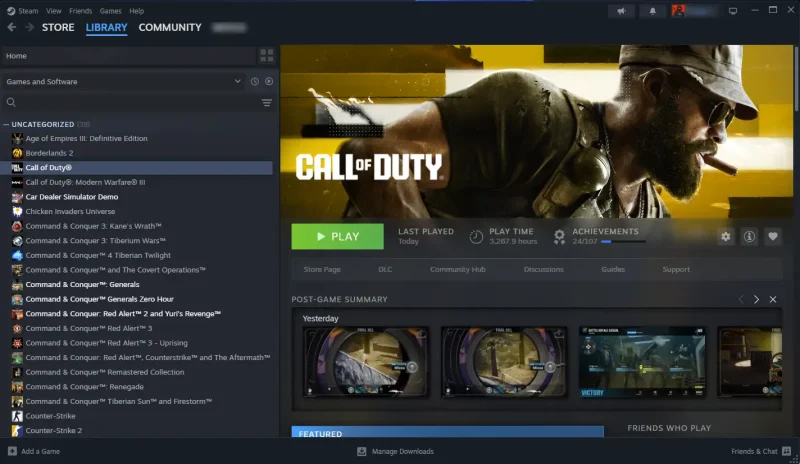Image resolution: width=800 pixels, height=464 pixels.
Task: Collapse the Uncategorized section
Action: tap(6, 125)
